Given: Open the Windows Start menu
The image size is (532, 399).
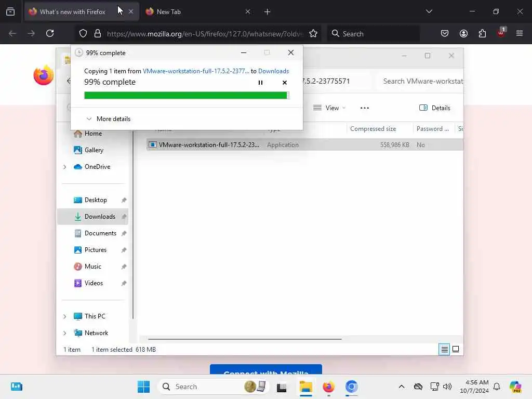Looking at the screenshot, I should pyautogui.click(x=143, y=387).
